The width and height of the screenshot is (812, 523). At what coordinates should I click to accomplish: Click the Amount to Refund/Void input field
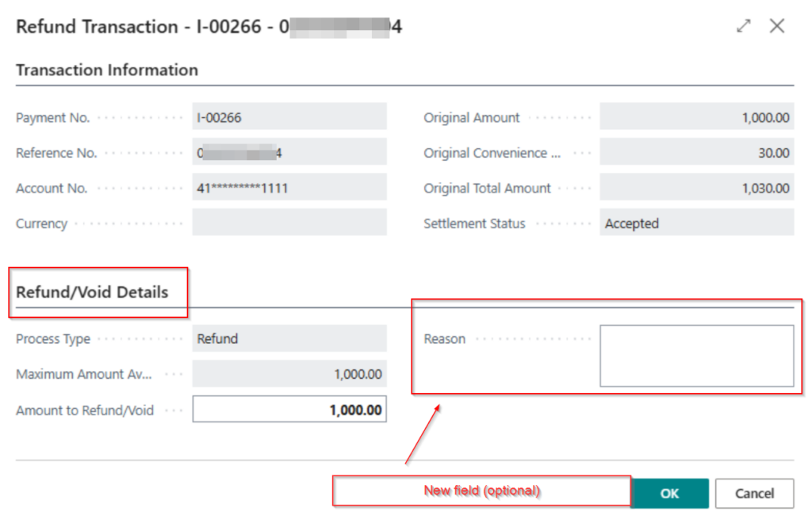[289, 409]
